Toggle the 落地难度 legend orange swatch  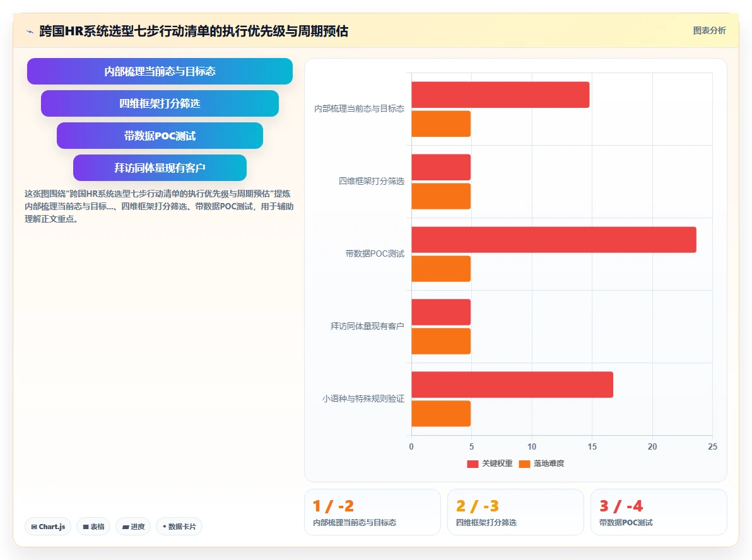524,464
